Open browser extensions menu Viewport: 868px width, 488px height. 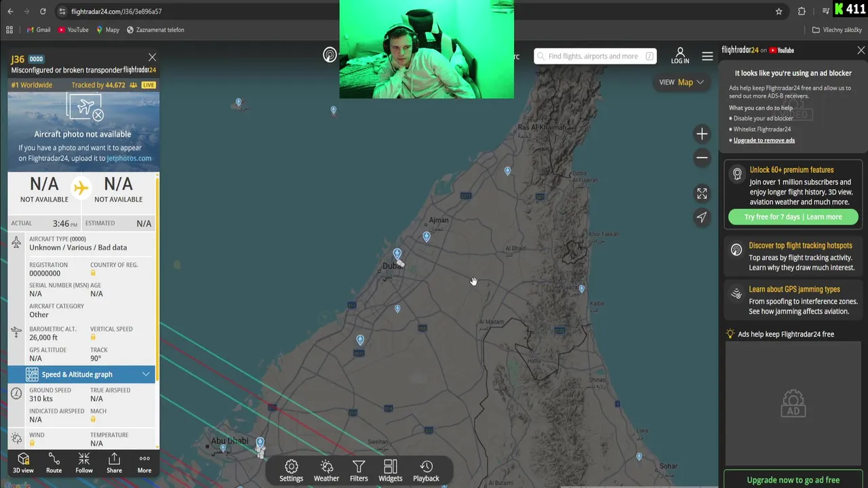(802, 12)
